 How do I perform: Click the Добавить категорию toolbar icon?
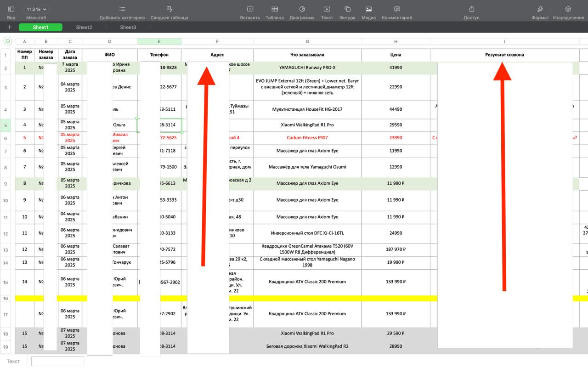122,9
